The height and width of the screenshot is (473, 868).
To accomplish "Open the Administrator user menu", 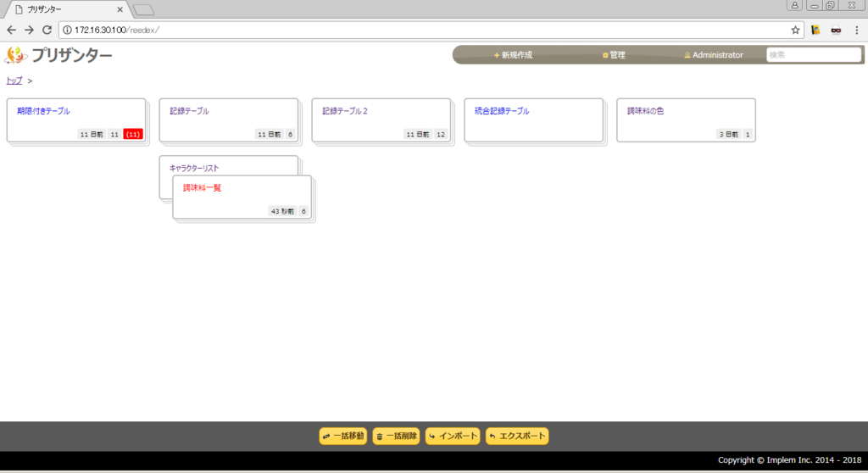I will 714,55.
